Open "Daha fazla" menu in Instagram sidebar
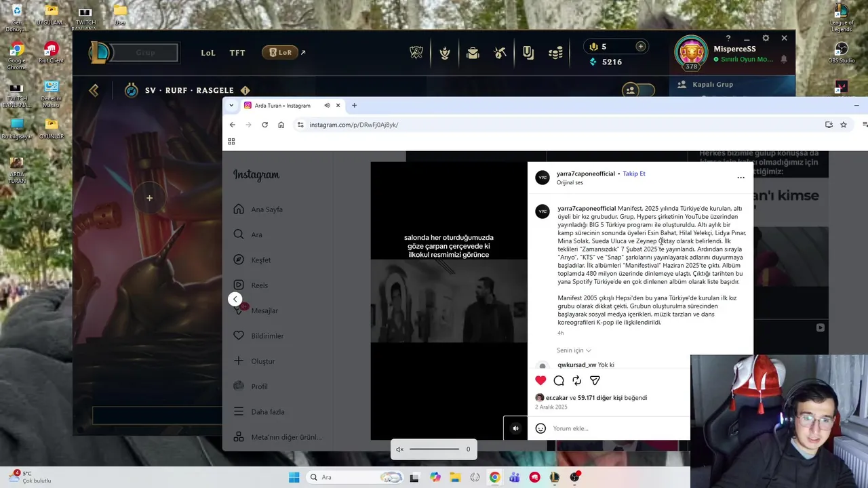The height and width of the screenshot is (488, 868). click(x=258, y=411)
